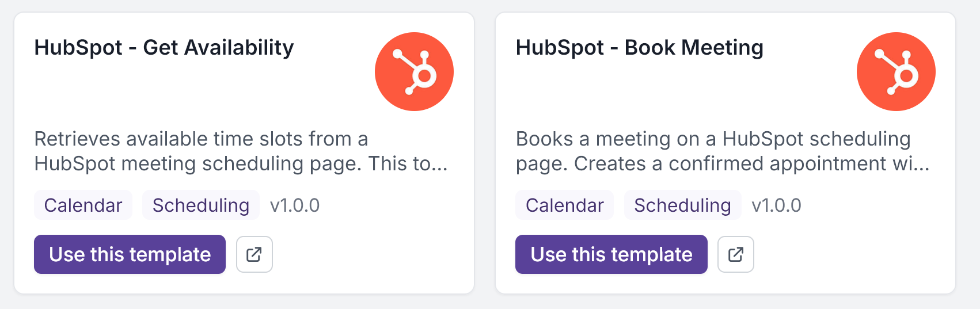Click v1.0.0 version label on Get Availability card
This screenshot has height=309, width=980.
(x=295, y=205)
